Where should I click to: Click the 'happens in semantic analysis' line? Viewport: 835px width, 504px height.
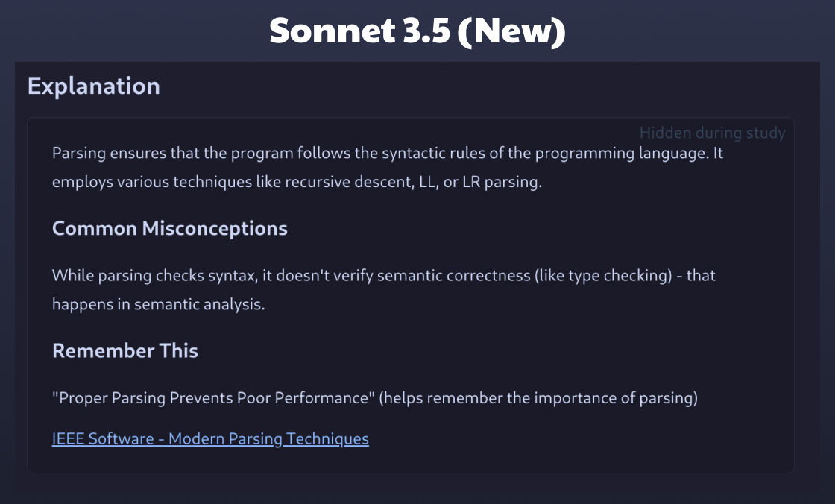point(159,304)
